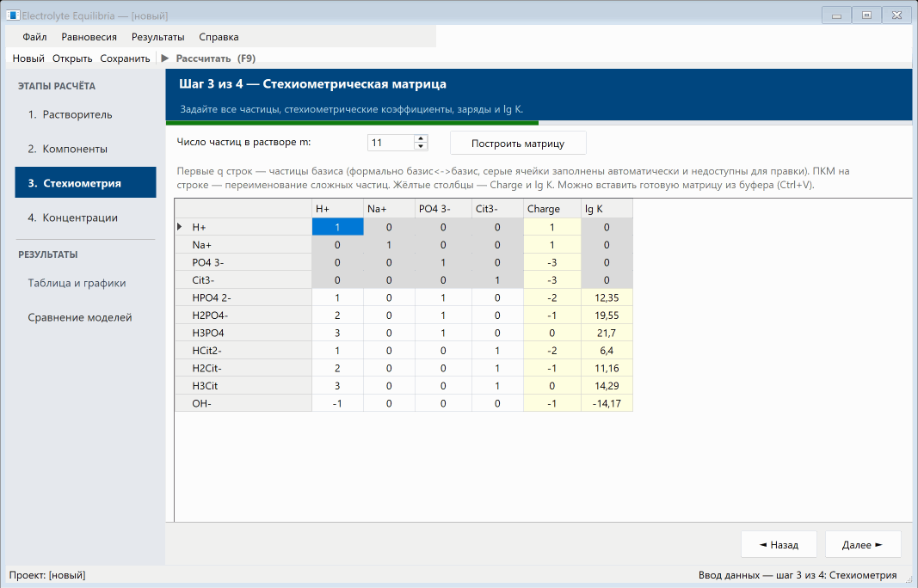Open the Справка menu

[219, 37]
